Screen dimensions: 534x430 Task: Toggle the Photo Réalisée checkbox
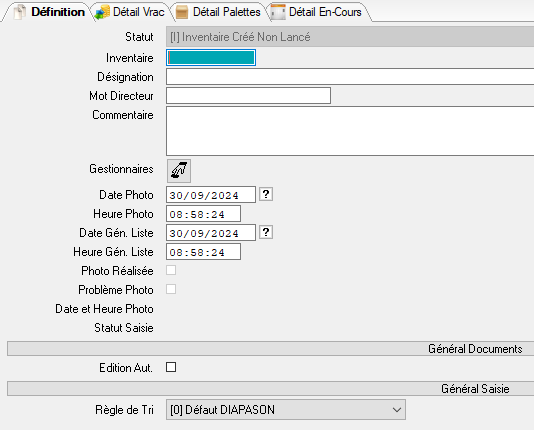pyautogui.click(x=171, y=270)
